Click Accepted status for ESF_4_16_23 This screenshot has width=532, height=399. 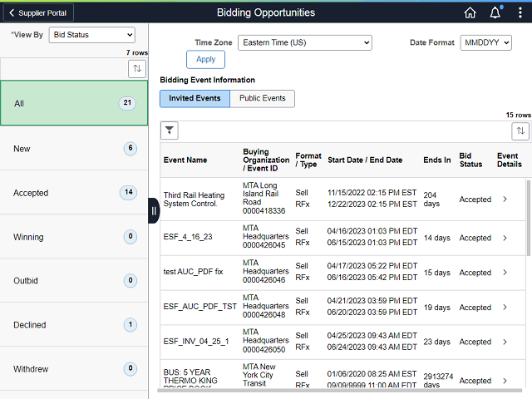(x=475, y=239)
